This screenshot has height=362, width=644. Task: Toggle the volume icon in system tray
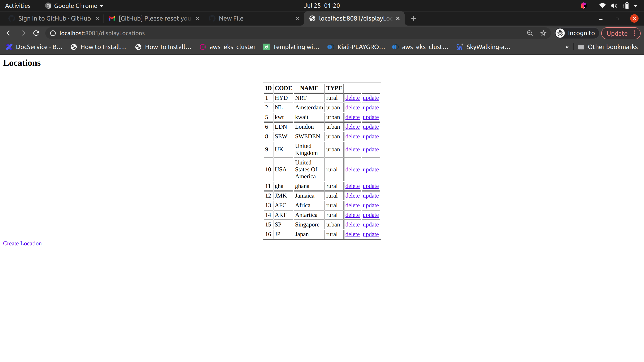(x=614, y=5)
